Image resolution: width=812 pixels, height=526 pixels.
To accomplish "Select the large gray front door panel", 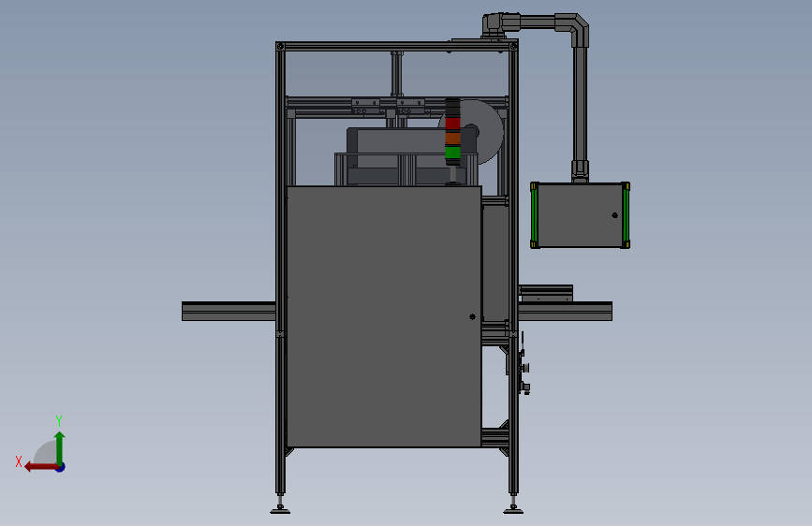I will point(384,316).
